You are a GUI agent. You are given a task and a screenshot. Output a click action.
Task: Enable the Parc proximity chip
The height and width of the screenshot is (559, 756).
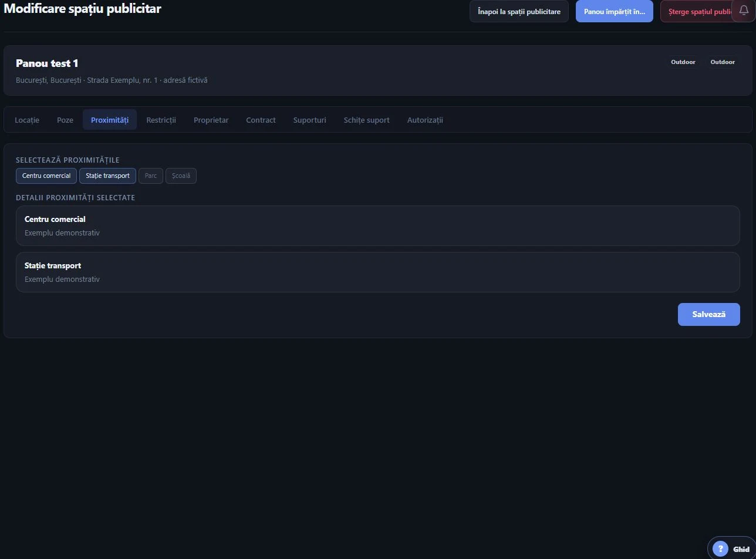[151, 176]
